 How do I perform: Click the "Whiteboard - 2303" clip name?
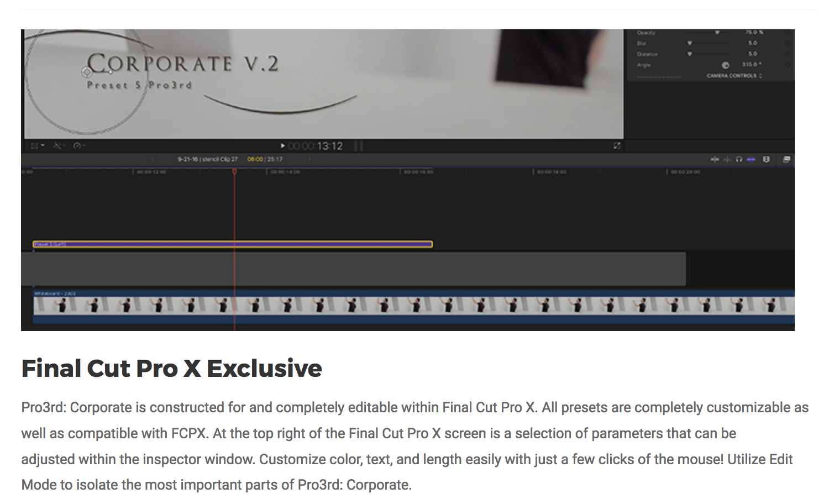(x=55, y=293)
